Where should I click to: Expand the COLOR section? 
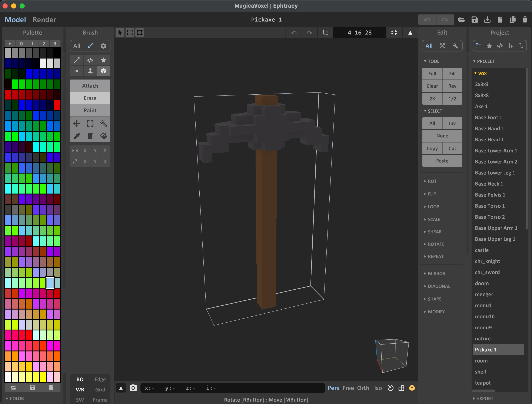coord(15,398)
